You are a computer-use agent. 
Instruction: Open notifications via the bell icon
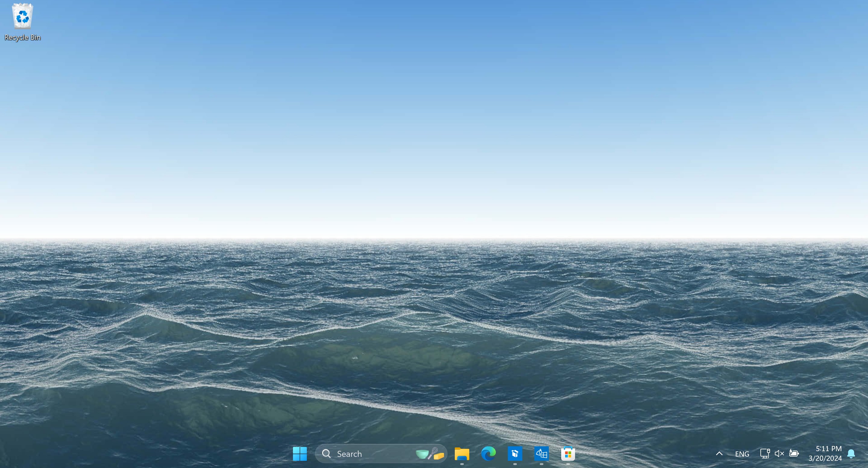(851, 454)
